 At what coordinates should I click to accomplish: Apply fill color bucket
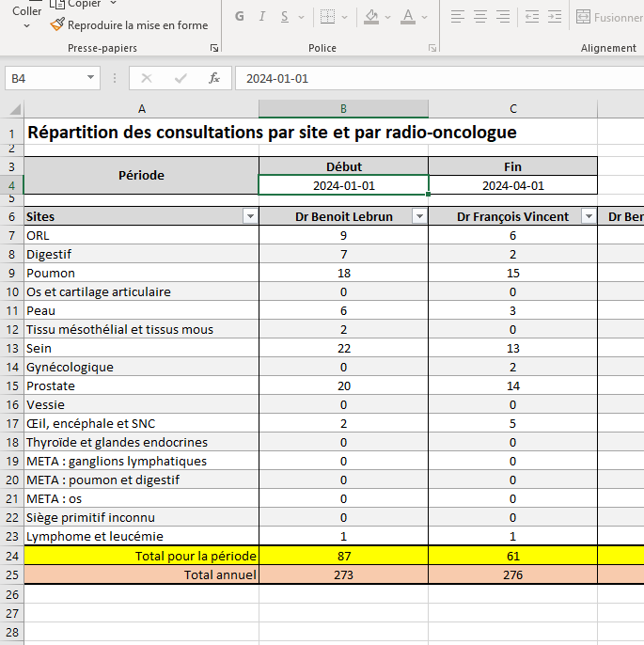tap(371, 17)
